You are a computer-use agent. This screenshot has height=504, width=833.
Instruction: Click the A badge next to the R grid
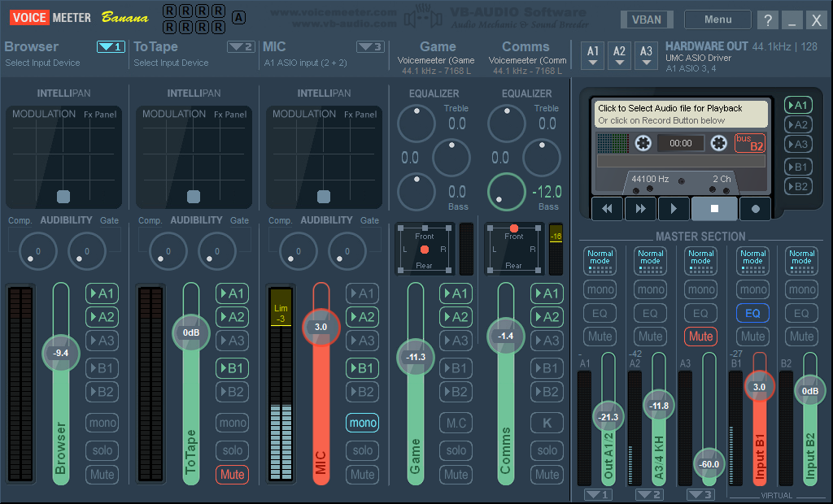(x=239, y=18)
